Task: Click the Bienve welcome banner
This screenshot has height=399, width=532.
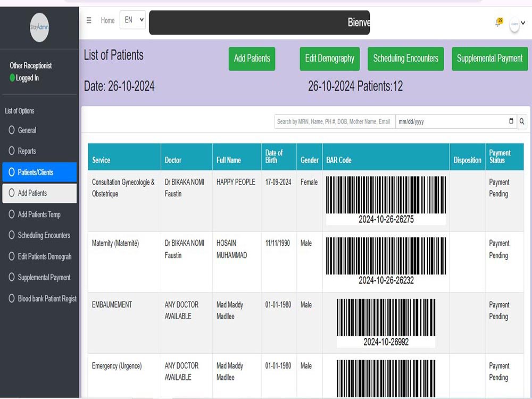Action: click(x=260, y=22)
